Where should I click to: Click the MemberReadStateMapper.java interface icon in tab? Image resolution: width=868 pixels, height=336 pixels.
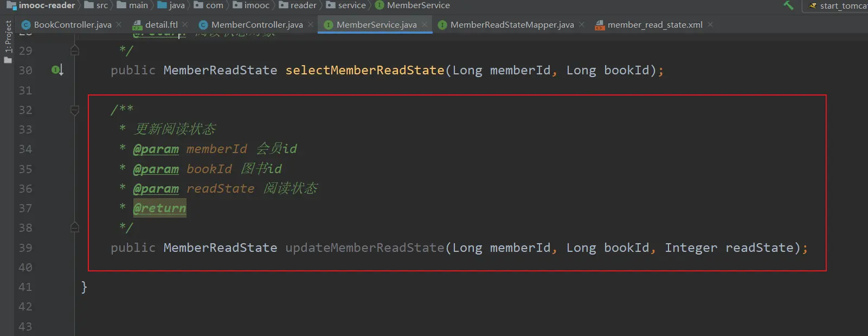442,25
